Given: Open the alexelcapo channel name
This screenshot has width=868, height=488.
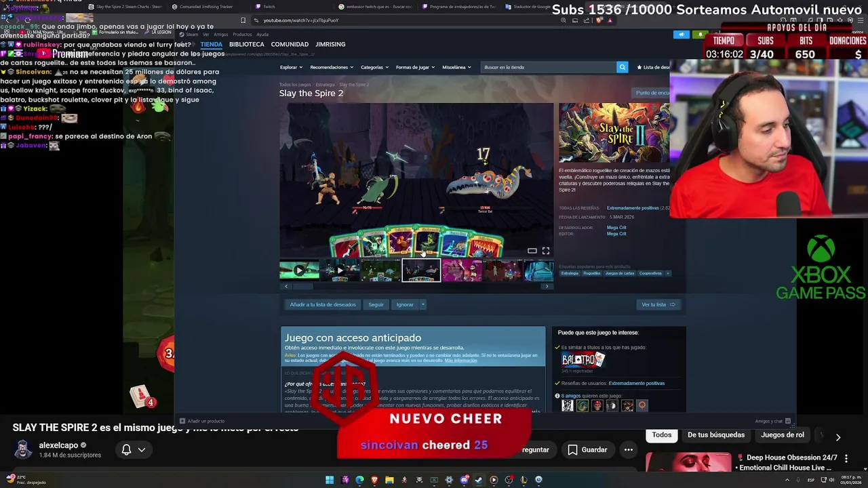Looking at the screenshot, I should click(x=58, y=445).
